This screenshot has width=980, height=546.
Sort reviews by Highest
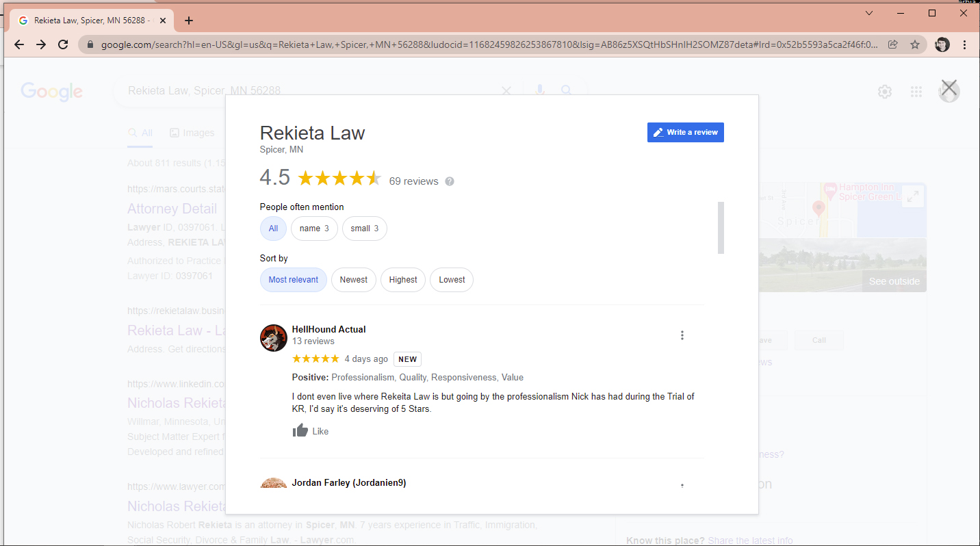point(403,280)
